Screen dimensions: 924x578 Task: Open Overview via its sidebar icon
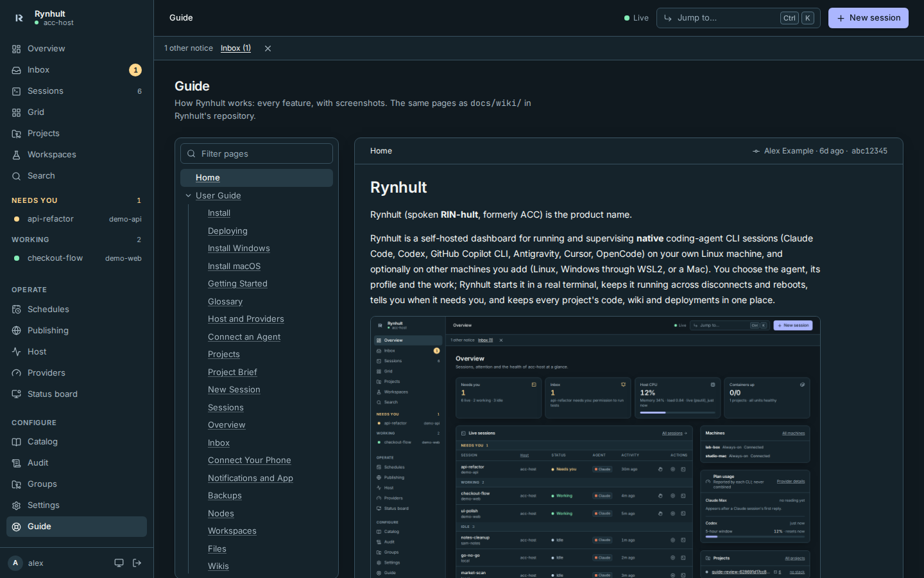click(16, 49)
